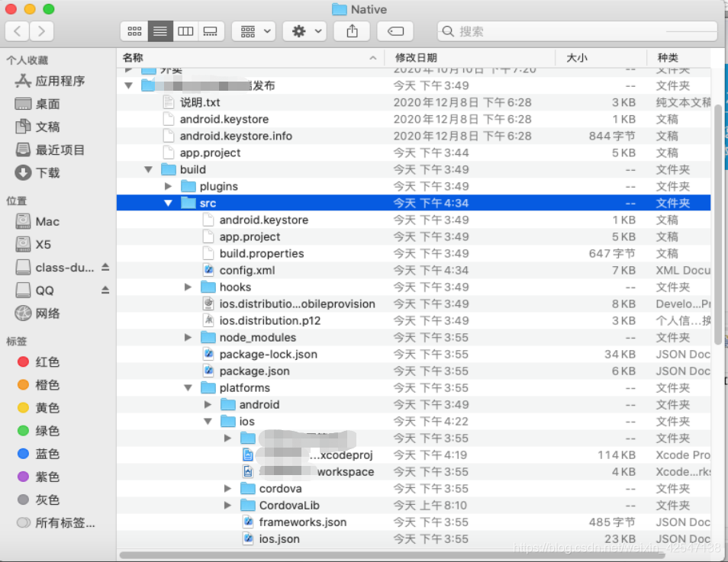Collapse the platforms folder

[x=188, y=387]
